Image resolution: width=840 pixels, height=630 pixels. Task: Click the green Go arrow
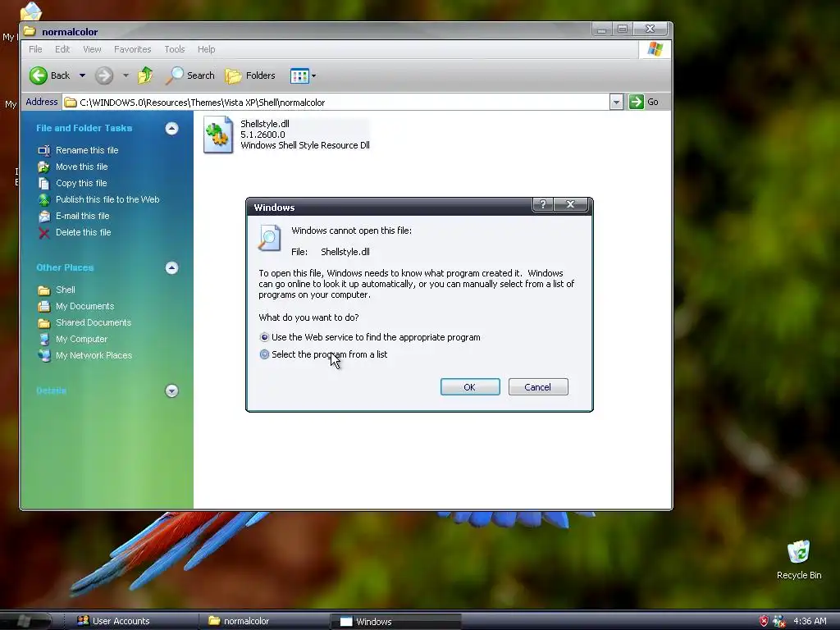[636, 102]
